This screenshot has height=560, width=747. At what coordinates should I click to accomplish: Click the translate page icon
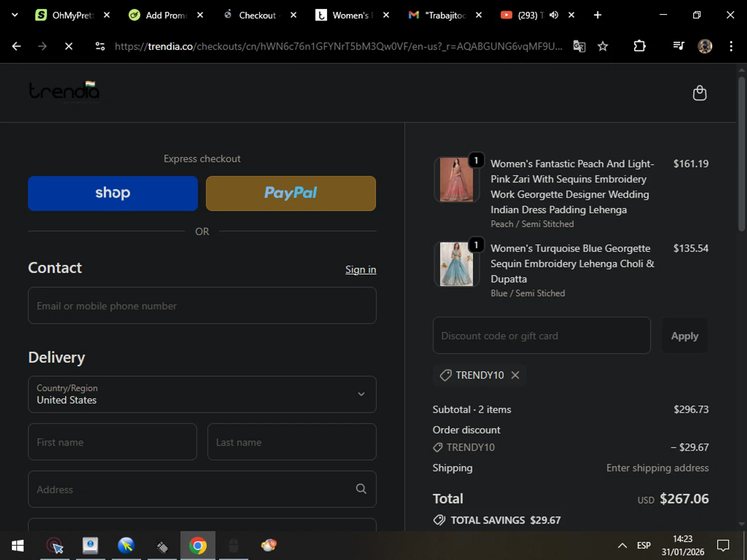[579, 46]
